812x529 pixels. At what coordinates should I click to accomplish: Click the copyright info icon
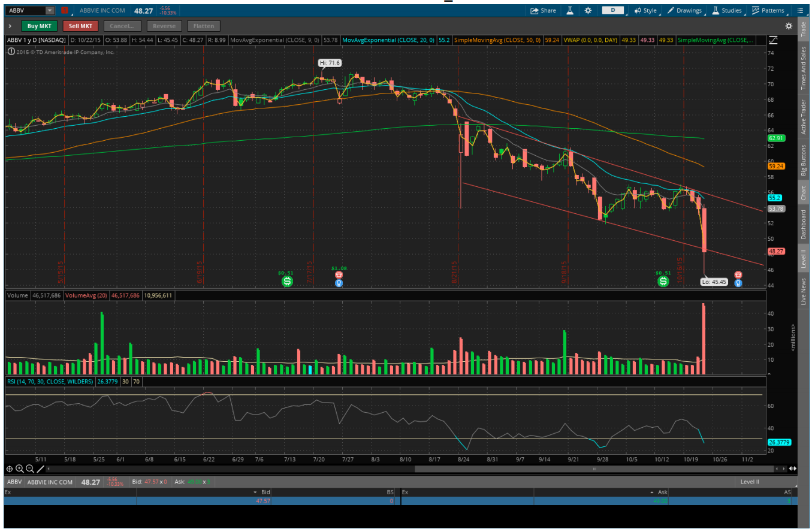pyautogui.click(x=11, y=52)
